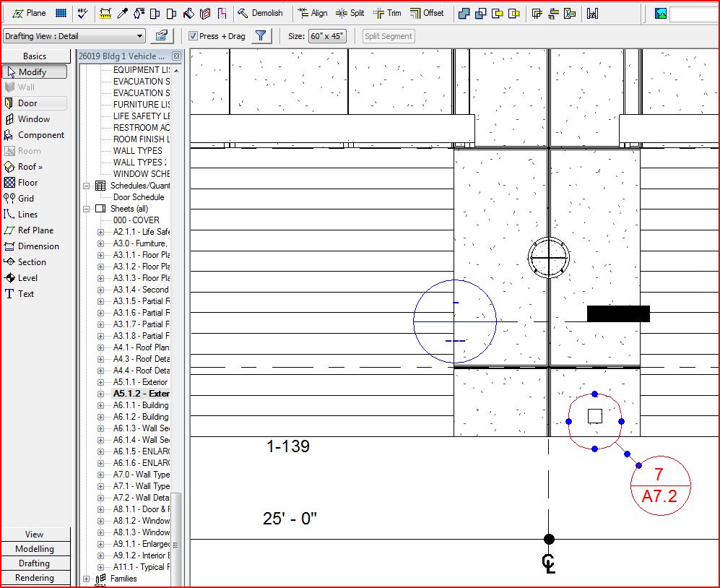
Task: Open the Door Schedule in project browser
Action: coord(138,197)
